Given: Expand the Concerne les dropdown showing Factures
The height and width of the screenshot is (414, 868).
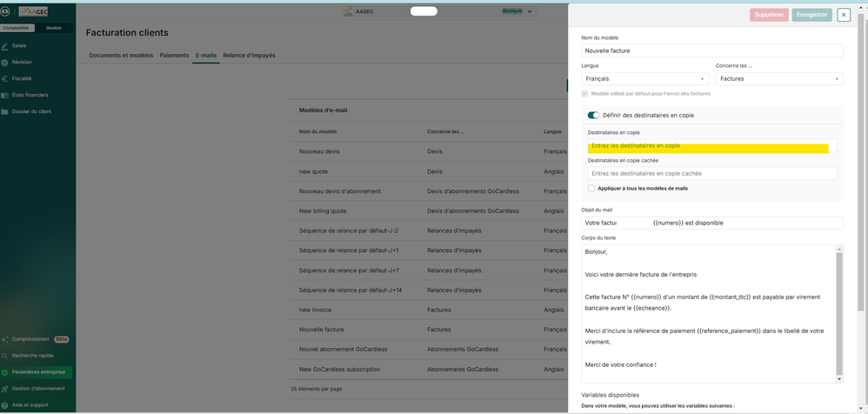Looking at the screenshot, I should coord(779,79).
